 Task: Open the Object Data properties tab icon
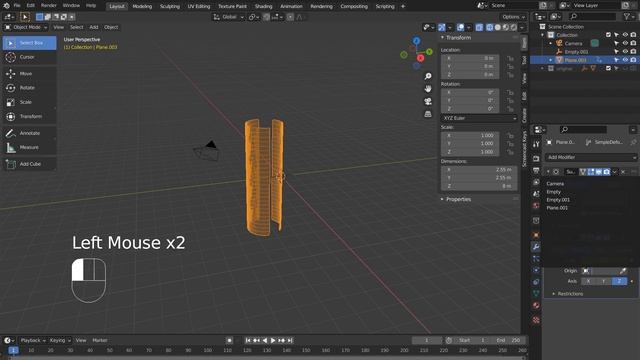tap(536, 293)
